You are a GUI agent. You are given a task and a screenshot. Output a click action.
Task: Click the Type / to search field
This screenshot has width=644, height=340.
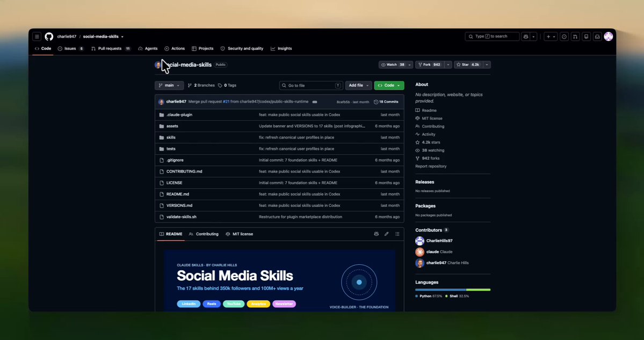pyautogui.click(x=492, y=37)
